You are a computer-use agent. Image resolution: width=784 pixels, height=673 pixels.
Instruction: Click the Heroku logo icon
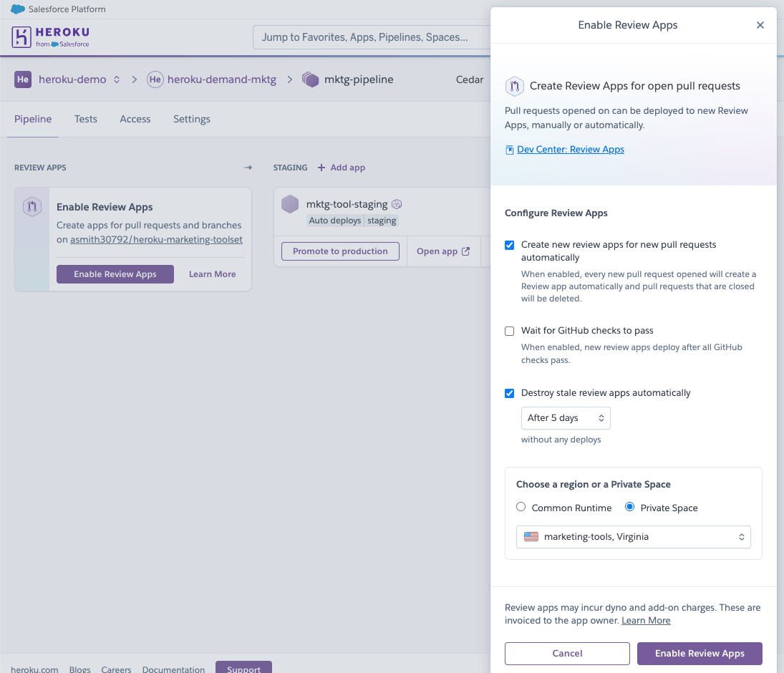(21, 37)
